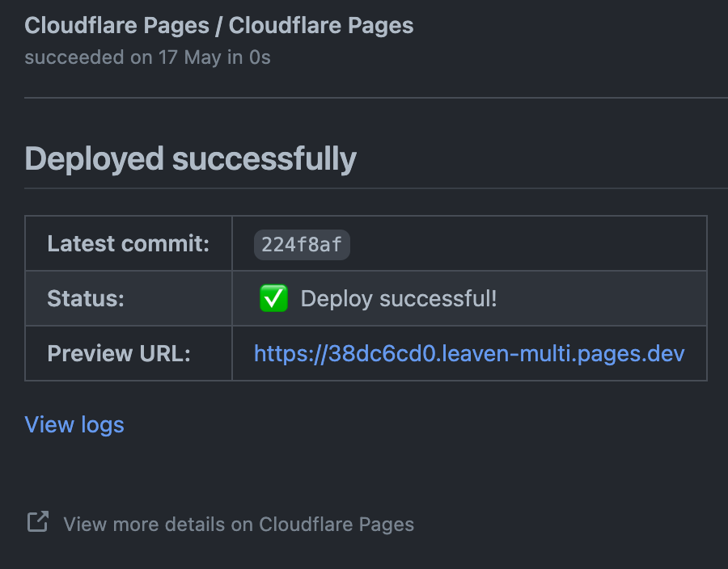Open View more details on Cloudflare Pages
728x569 pixels.
(239, 525)
